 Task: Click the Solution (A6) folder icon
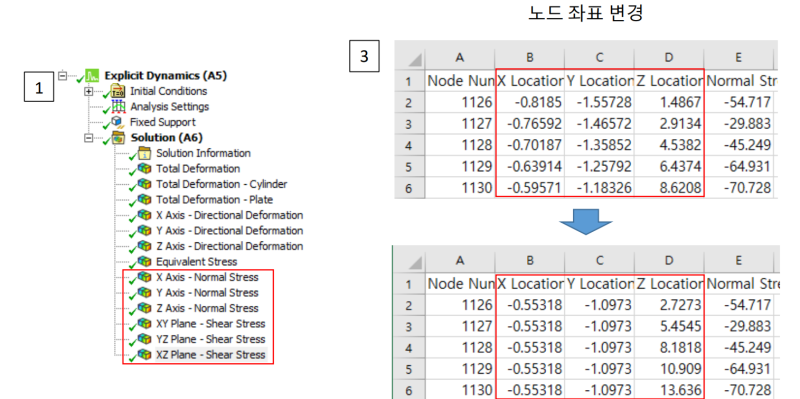coord(118,138)
